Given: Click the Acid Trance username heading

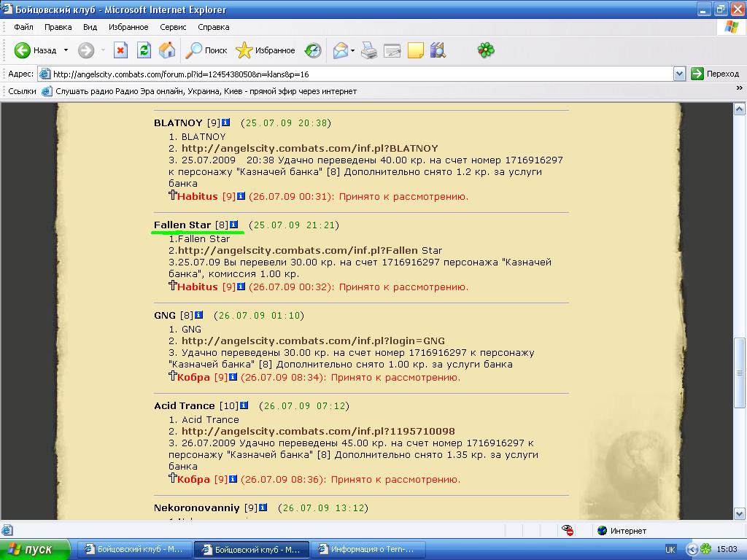Looking at the screenshot, I should pos(185,405).
